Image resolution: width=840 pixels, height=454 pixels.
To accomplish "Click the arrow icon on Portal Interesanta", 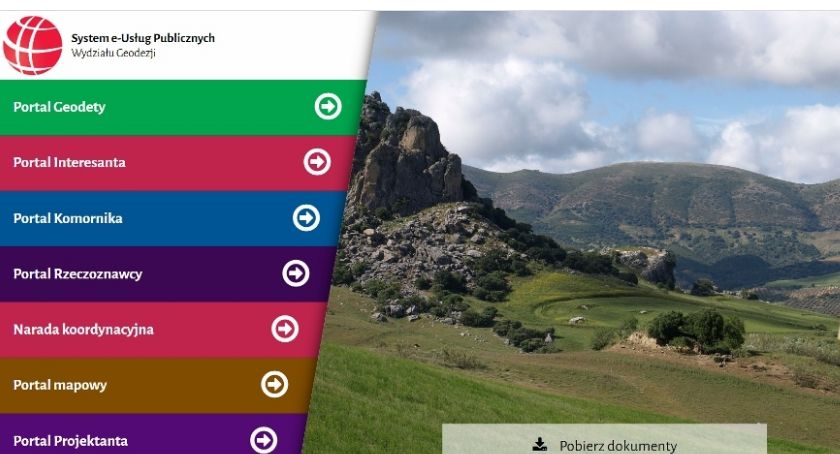I will pos(317,162).
